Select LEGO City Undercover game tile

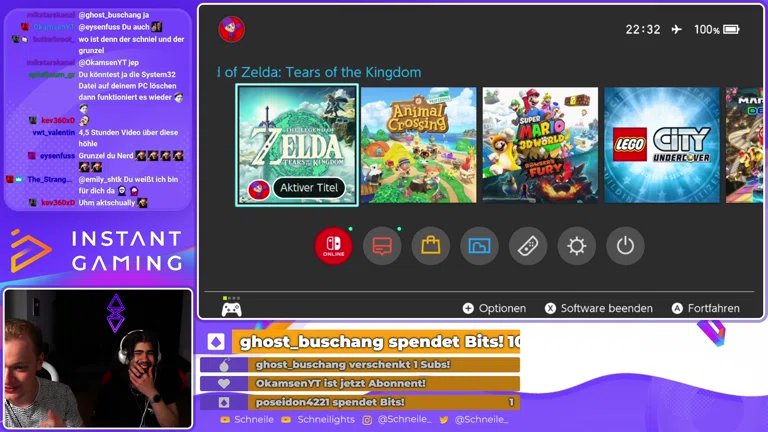(x=662, y=145)
